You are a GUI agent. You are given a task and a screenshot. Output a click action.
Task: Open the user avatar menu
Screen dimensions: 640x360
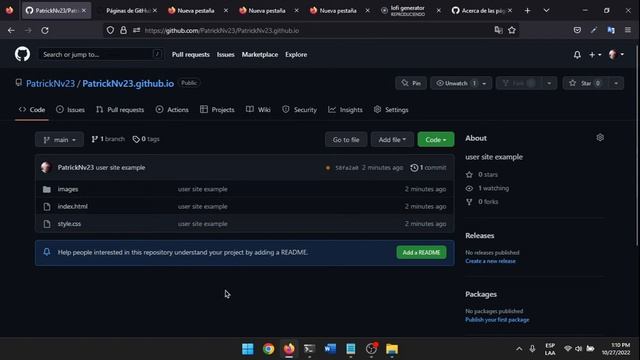click(x=616, y=55)
